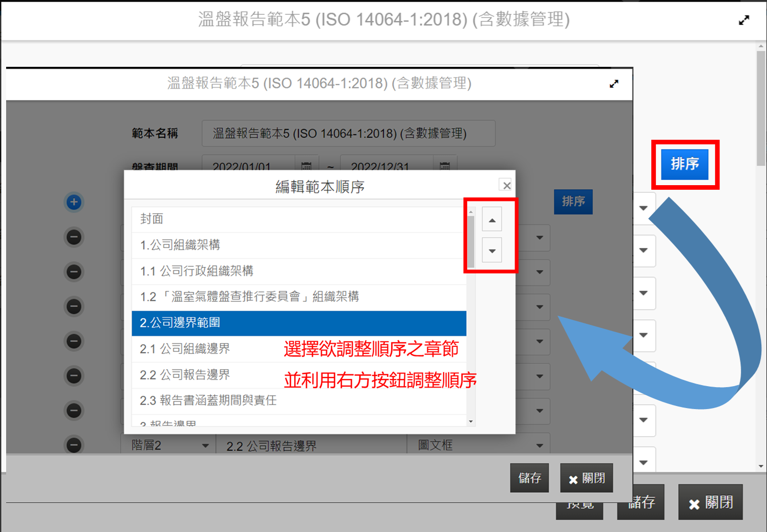The image size is (767, 532).
Task: Select the highlighted 2.公司邊界範圍 item
Action: (x=298, y=323)
